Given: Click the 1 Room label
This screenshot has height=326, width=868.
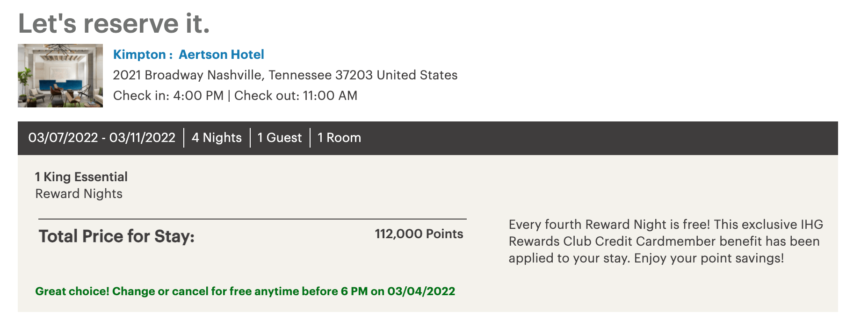Looking at the screenshot, I should coord(338,137).
